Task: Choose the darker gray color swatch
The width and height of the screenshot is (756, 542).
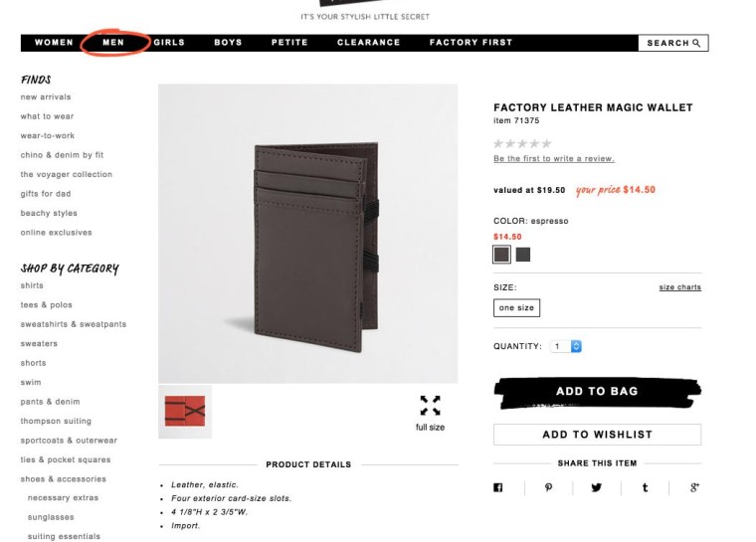Action: pyautogui.click(x=523, y=255)
